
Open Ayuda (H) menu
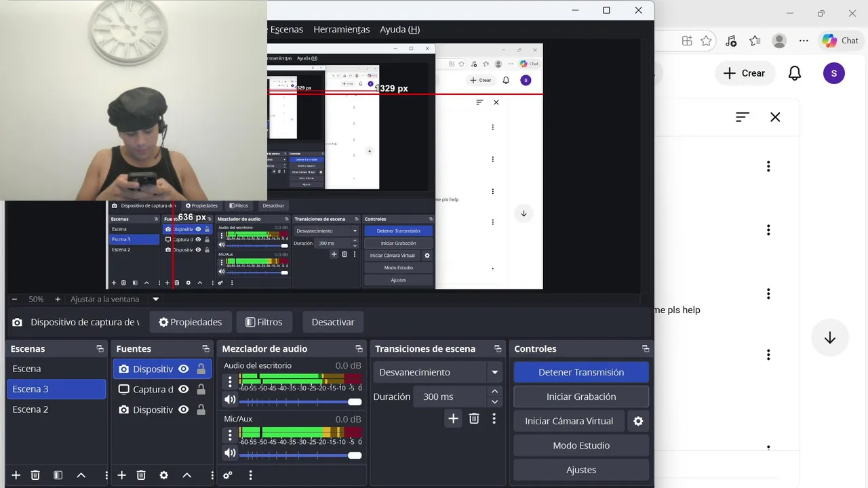[400, 29]
